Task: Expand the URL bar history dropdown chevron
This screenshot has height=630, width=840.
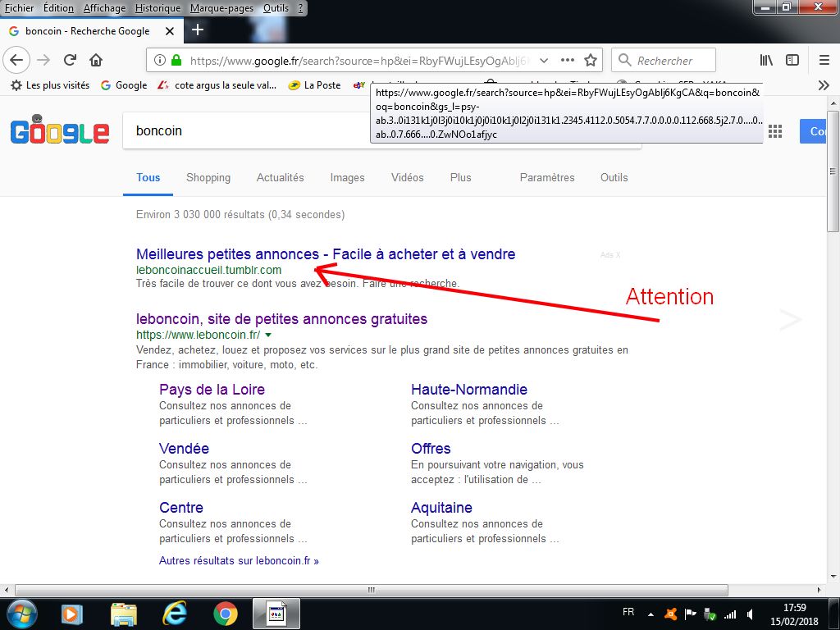Action: click(x=544, y=60)
